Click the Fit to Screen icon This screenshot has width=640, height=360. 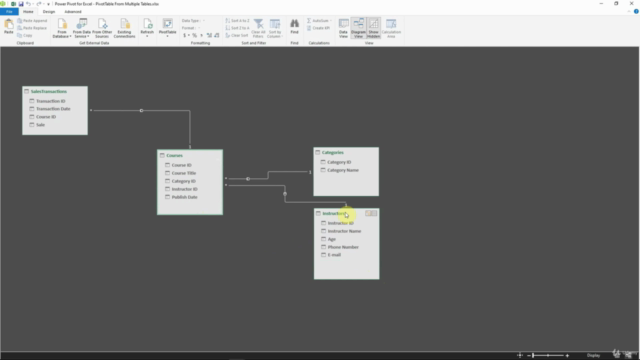520,356
